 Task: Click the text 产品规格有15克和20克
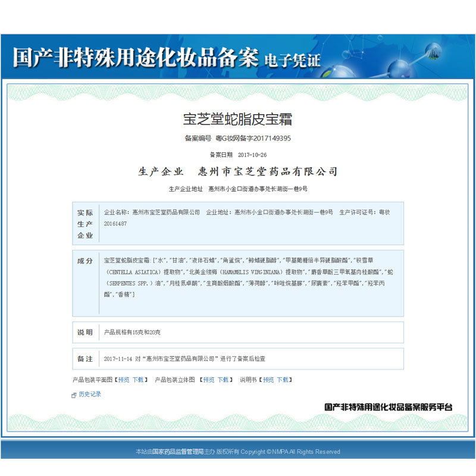coord(132,332)
